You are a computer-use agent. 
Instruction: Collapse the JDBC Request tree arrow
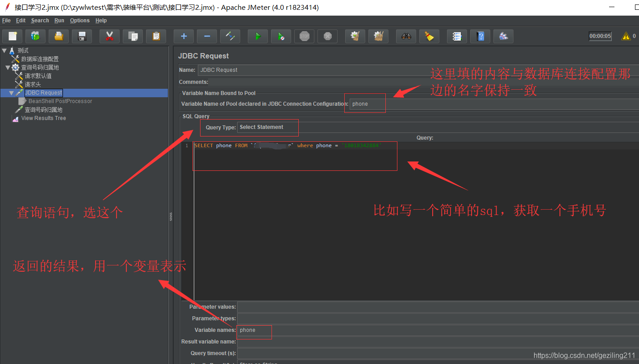click(x=11, y=93)
